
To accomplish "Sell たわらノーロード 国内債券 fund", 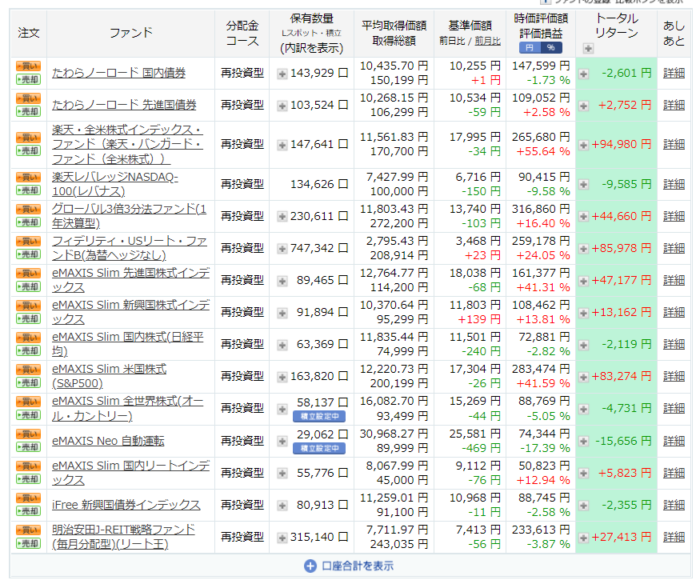I will 28,79.
